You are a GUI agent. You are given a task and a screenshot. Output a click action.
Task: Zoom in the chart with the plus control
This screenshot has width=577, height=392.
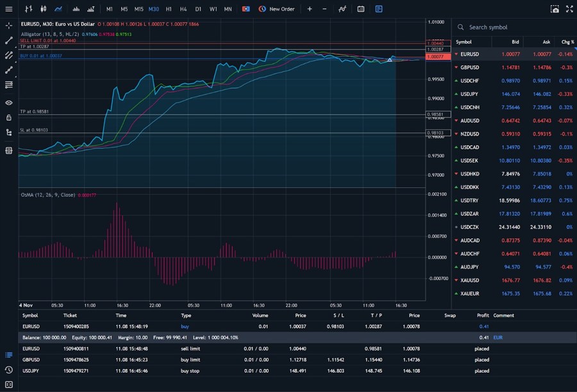tap(310, 10)
